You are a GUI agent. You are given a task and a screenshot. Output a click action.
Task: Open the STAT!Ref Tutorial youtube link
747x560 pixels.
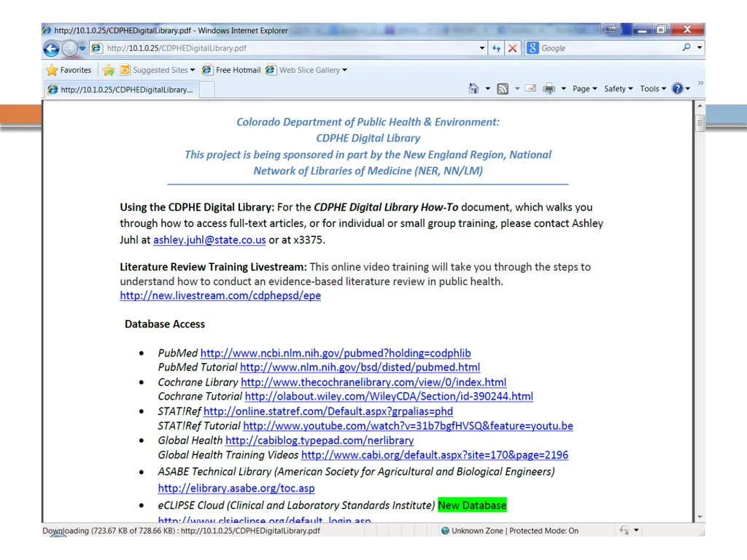click(x=408, y=426)
